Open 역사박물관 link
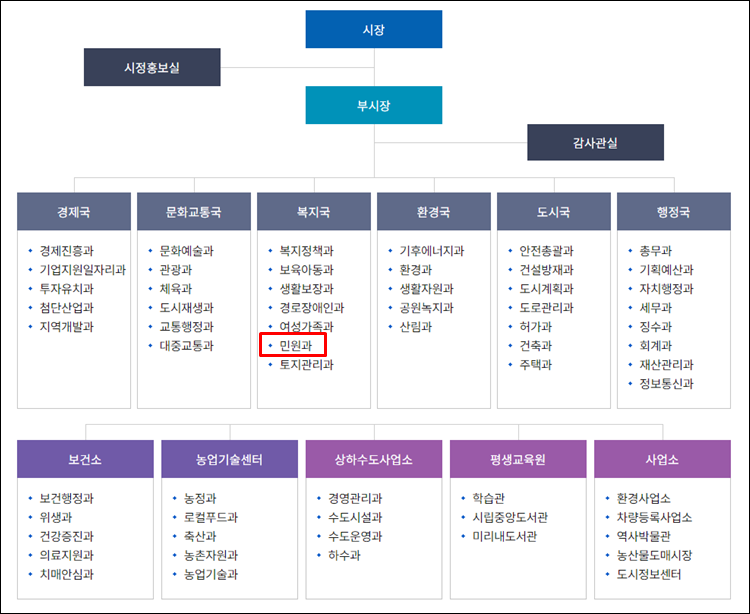 point(644,536)
